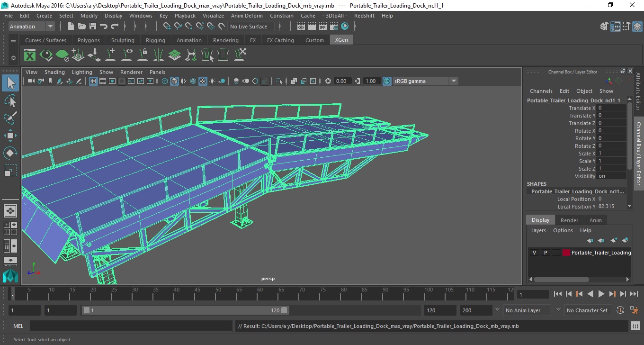Switch to the Render layer tab
Viewport: 644px width, 345px height.
point(569,220)
